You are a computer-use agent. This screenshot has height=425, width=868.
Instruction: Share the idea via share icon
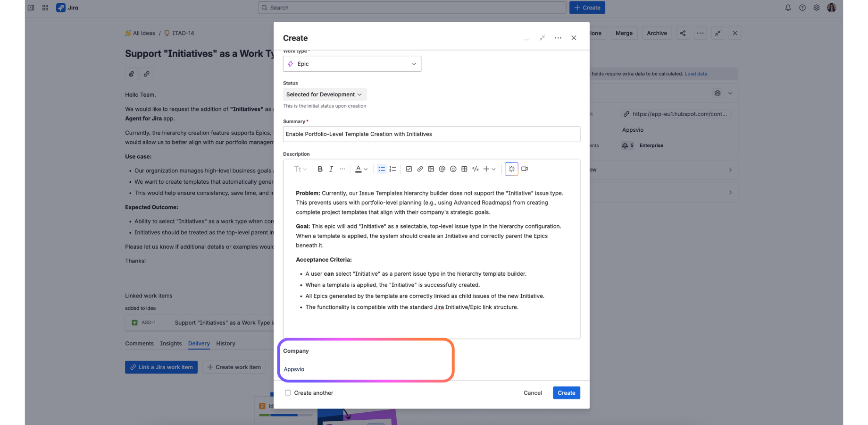click(683, 33)
